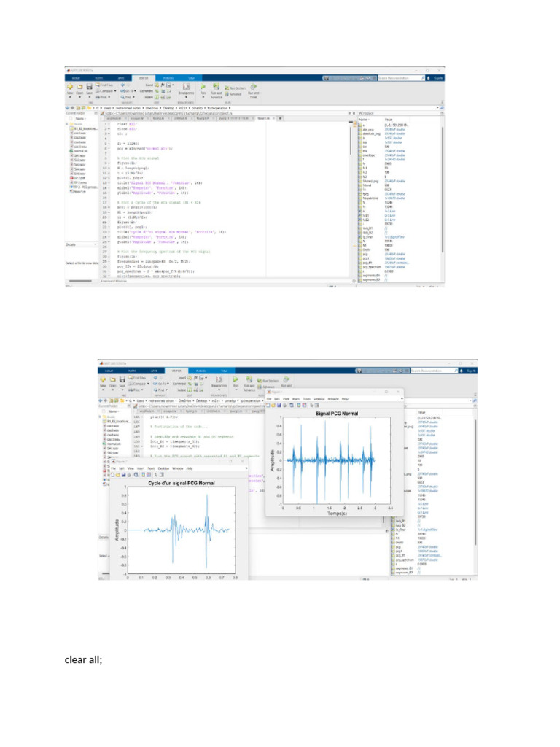Click Workspace vertical scrollbar in MATLAB without plots
This screenshot has width=560, height=747.
click(x=443, y=189)
